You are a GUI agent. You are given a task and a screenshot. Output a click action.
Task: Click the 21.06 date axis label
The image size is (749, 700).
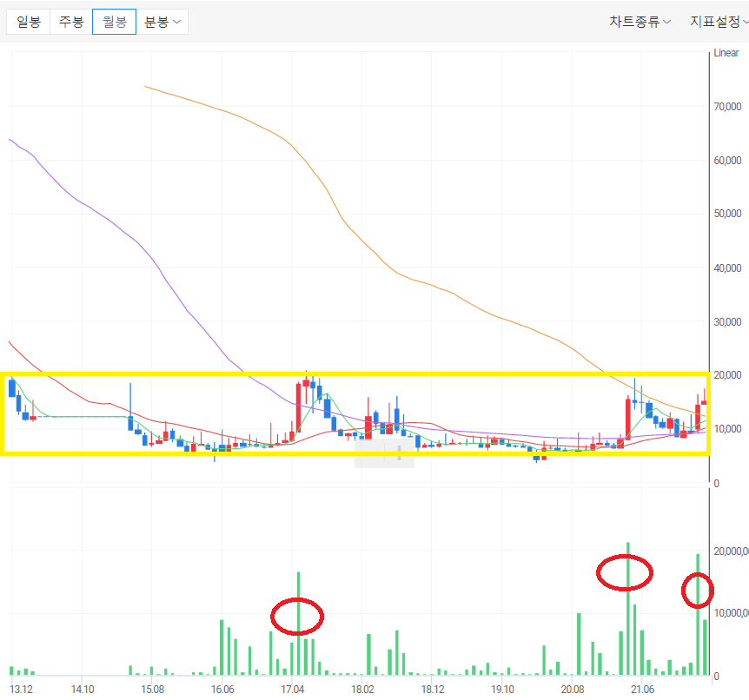click(x=642, y=690)
